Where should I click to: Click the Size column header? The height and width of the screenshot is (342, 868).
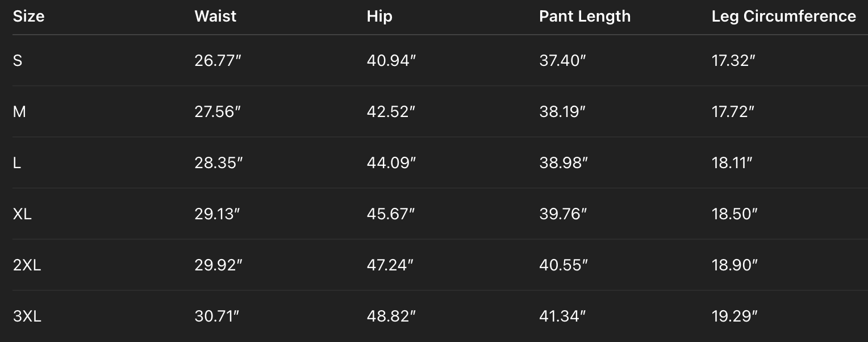[28, 16]
